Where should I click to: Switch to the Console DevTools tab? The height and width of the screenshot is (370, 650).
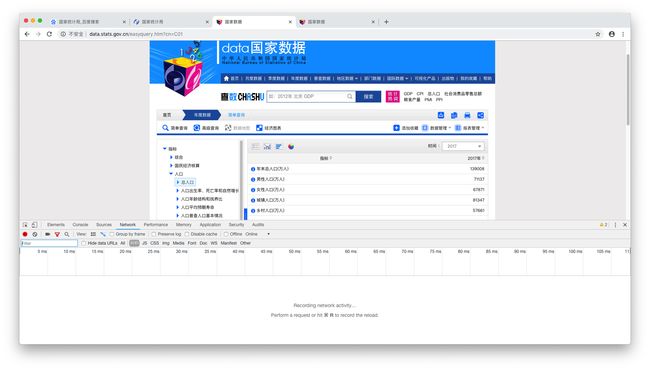[80, 225]
